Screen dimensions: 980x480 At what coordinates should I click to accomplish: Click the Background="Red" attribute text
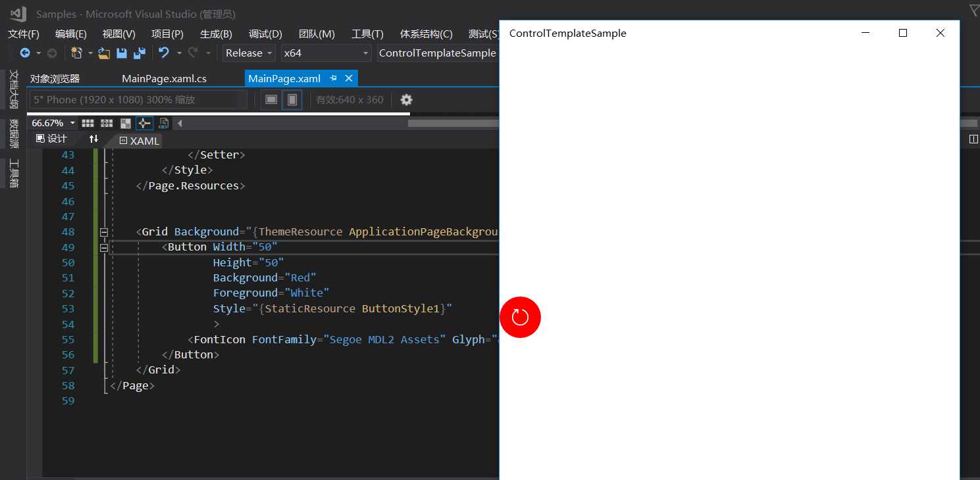click(265, 278)
